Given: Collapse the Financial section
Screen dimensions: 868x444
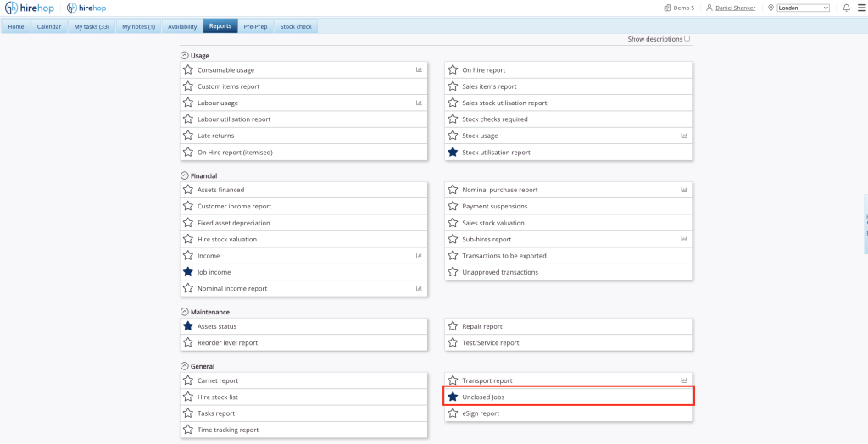Looking at the screenshot, I should (x=184, y=175).
